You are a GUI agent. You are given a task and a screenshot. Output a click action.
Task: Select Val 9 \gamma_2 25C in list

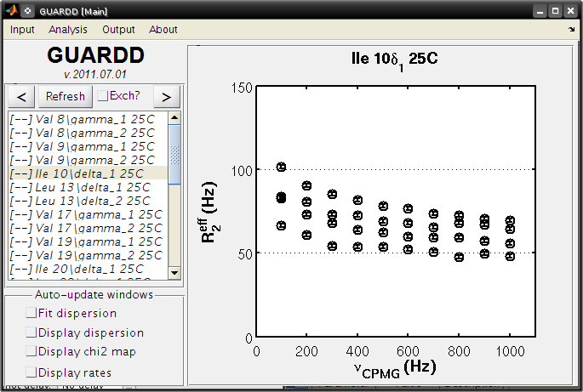point(89,160)
